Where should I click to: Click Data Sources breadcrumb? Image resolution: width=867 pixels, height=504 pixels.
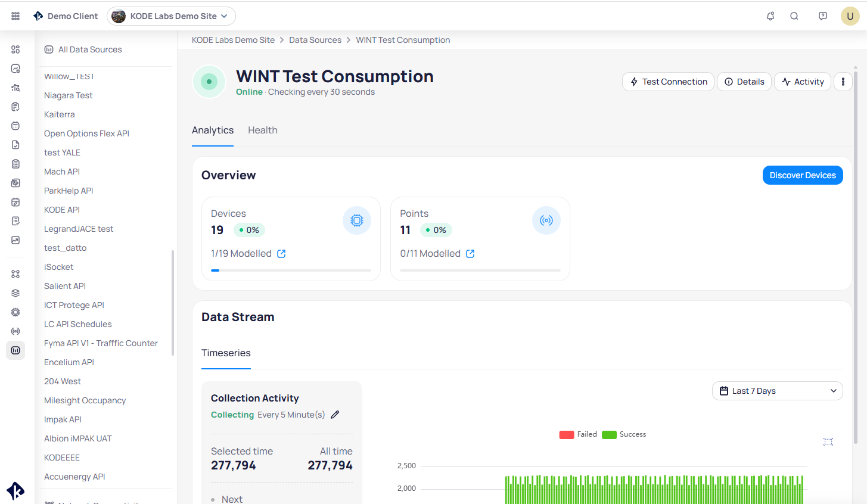[x=315, y=40]
